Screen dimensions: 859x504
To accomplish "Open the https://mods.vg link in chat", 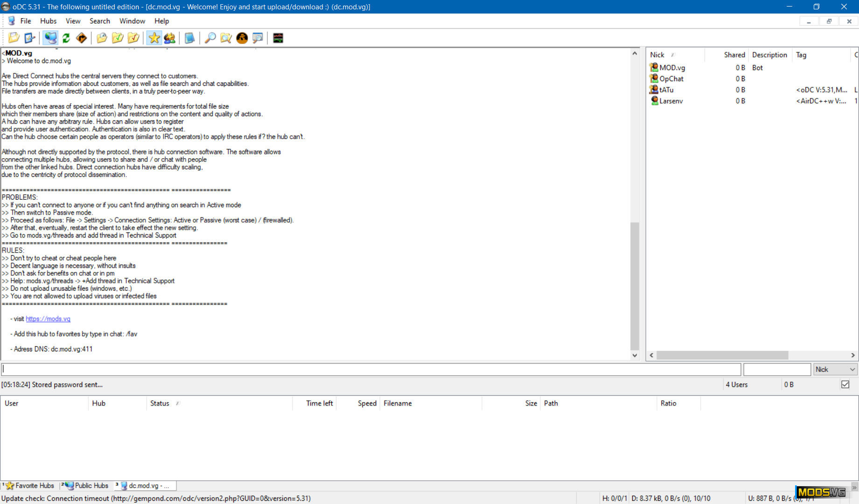I will pos(48,319).
